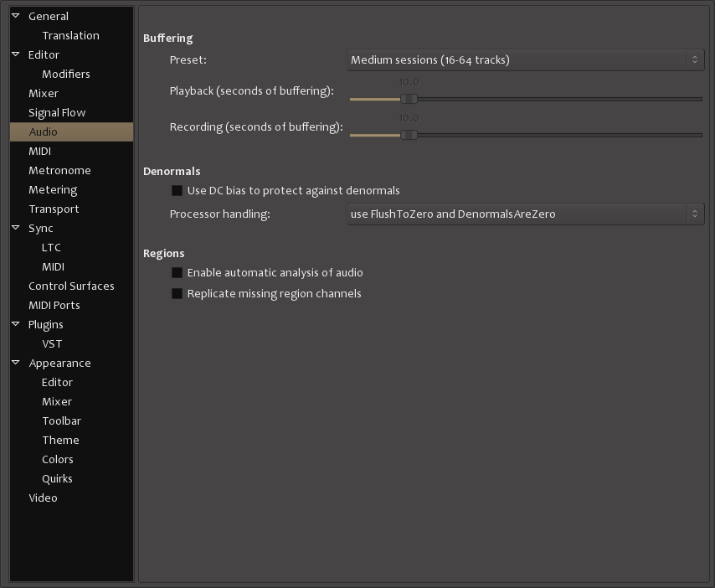Enable automatic analysis of audio
715x588 pixels.
(177, 273)
